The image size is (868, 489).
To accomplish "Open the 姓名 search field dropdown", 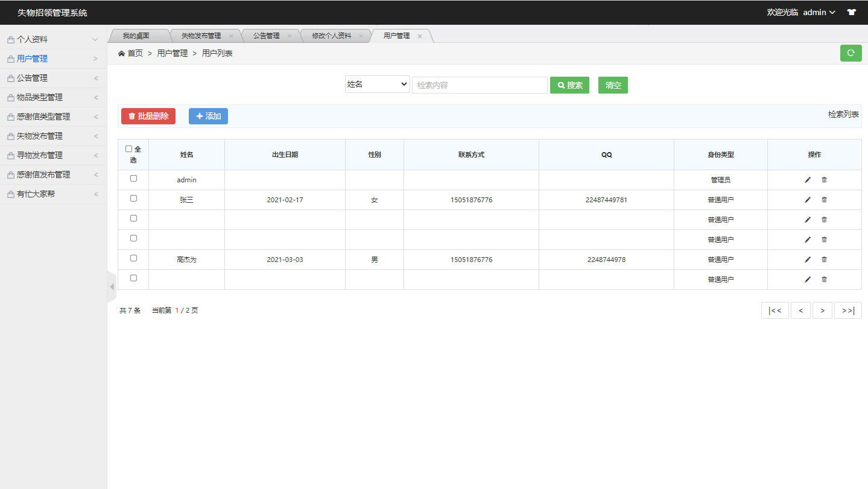I will click(378, 85).
